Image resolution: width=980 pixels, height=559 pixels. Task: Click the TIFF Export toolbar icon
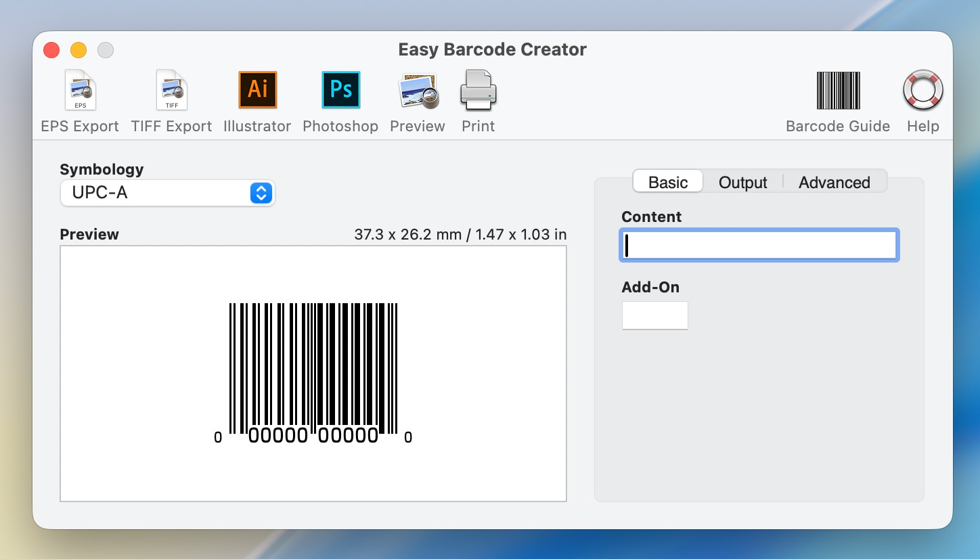coord(171,91)
